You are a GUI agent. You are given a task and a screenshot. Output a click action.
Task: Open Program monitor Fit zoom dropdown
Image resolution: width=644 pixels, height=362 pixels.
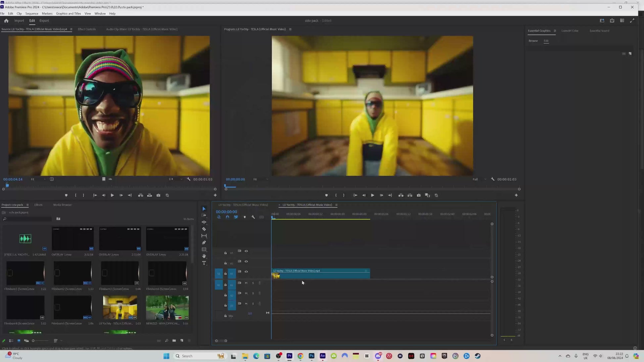[x=261, y=179]
